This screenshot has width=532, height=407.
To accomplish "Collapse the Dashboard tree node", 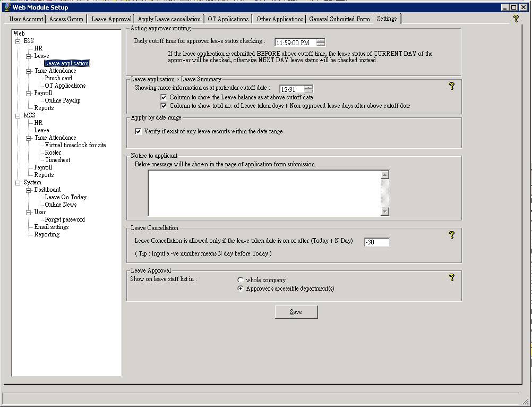I will (29, 190).
